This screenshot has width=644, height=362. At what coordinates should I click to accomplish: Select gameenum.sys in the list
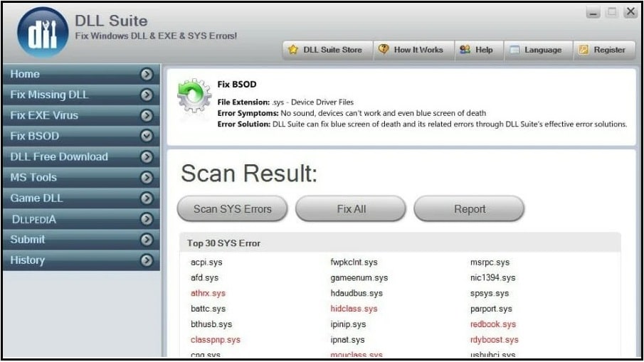[359, 278]
